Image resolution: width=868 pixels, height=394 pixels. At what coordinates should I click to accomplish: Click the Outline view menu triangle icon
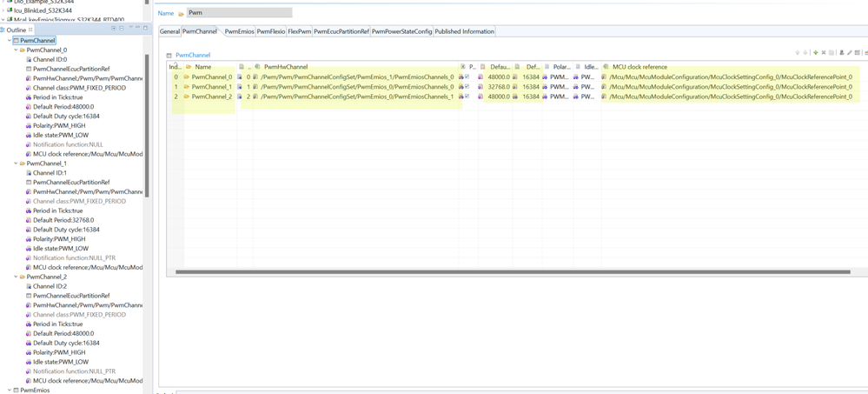tap(131, 27)
